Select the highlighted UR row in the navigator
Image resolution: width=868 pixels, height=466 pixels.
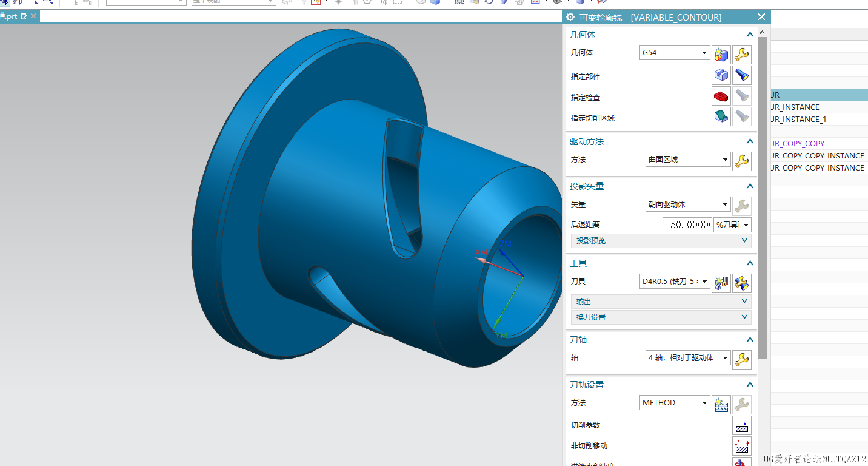[819, 95]
